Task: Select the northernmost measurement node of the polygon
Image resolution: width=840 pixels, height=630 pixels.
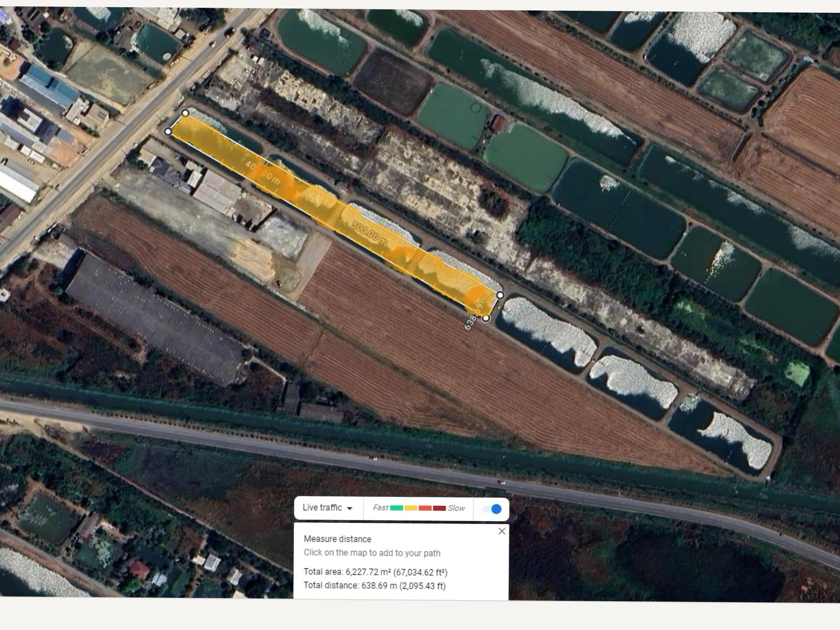Action: 185,113
